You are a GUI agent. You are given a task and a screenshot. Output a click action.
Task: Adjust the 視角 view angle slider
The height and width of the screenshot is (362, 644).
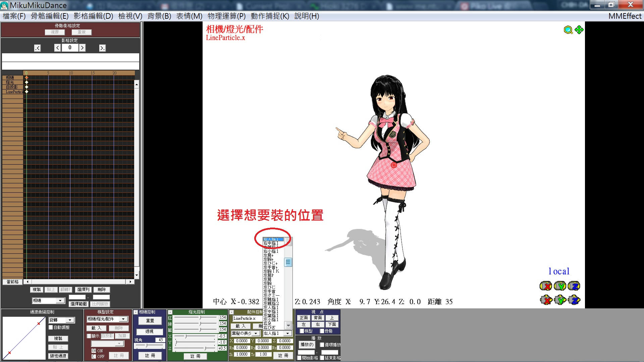(149, 346)
